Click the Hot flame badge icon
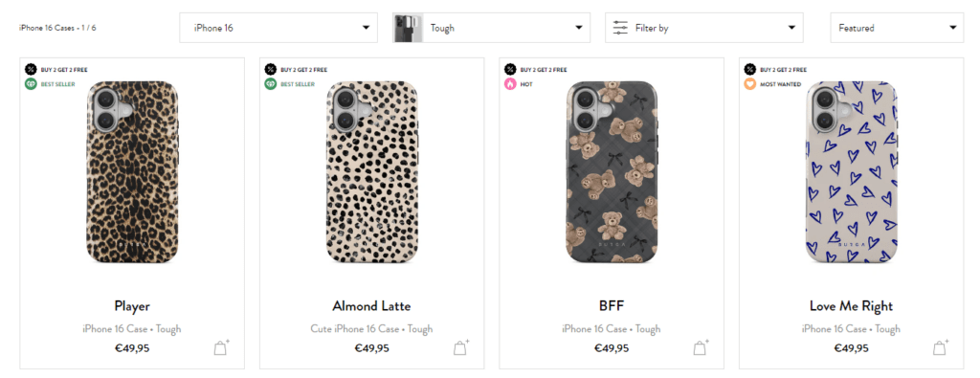This screenshot has width=980, height=378. click(511, 83)
